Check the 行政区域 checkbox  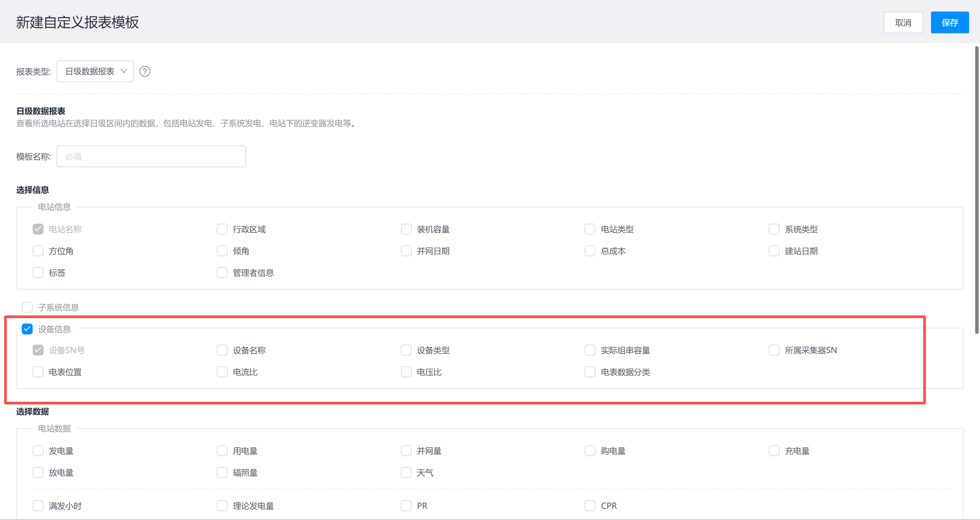click(222, 229)
